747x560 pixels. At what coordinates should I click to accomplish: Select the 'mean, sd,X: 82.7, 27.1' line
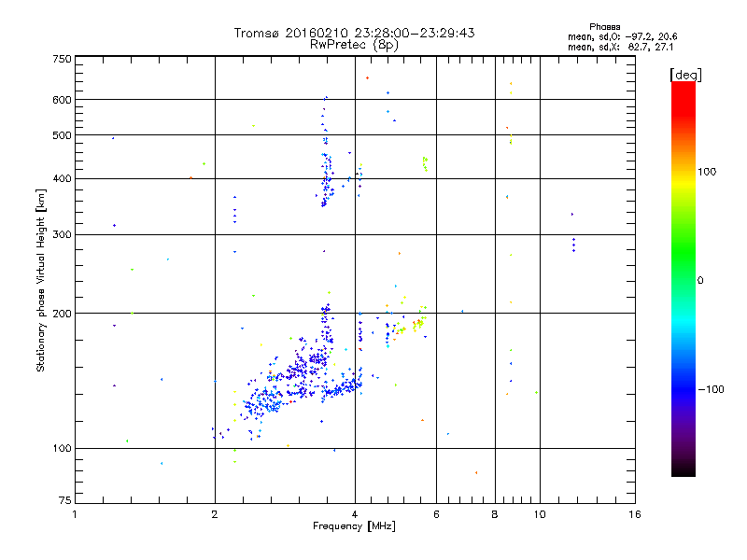click(x=620, y=48)
